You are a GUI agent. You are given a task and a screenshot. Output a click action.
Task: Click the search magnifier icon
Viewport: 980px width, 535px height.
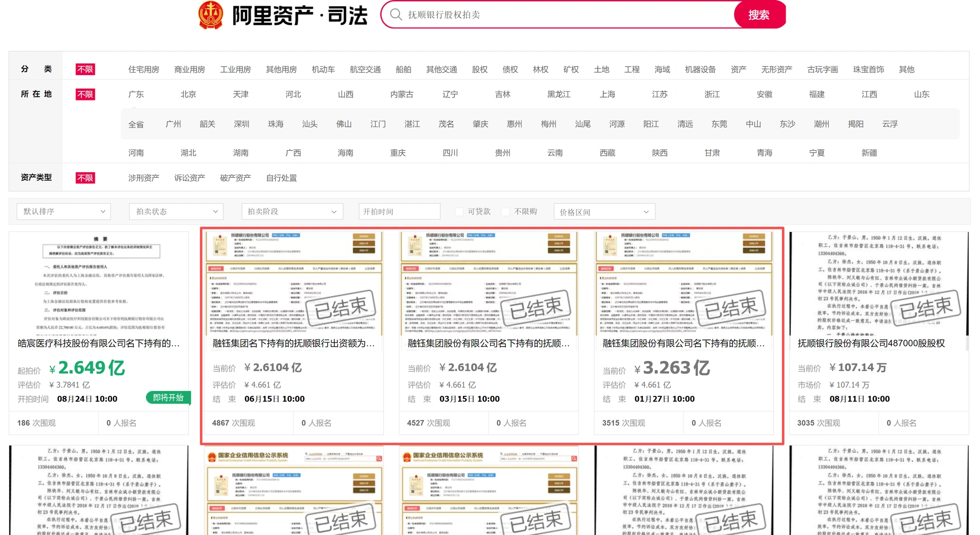click(396, 14)
